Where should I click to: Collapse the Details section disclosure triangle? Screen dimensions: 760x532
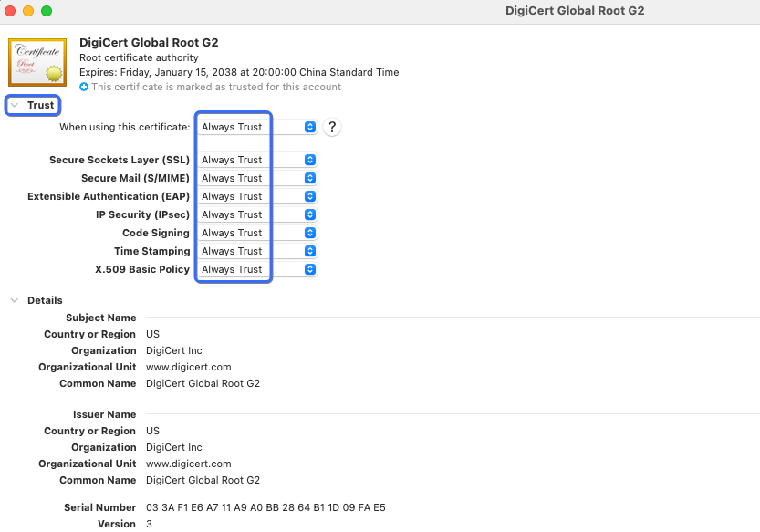point(15,300)
